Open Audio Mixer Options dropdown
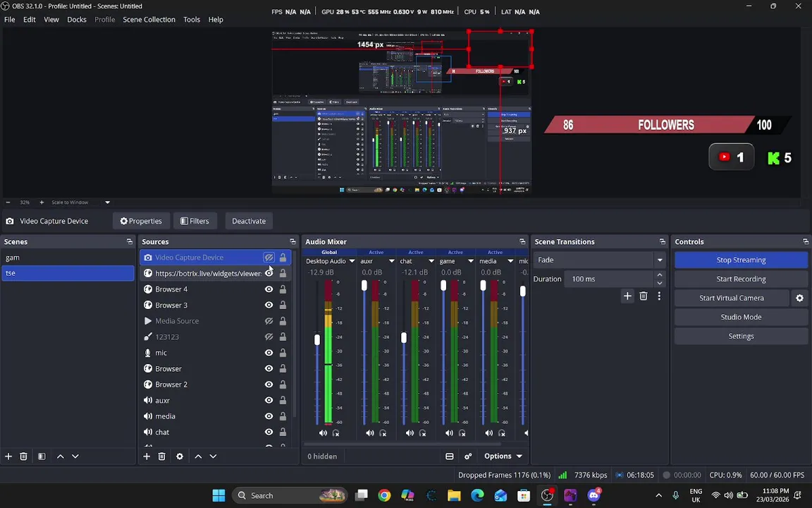Screen dimensions: 812x508 pos(503,456)
